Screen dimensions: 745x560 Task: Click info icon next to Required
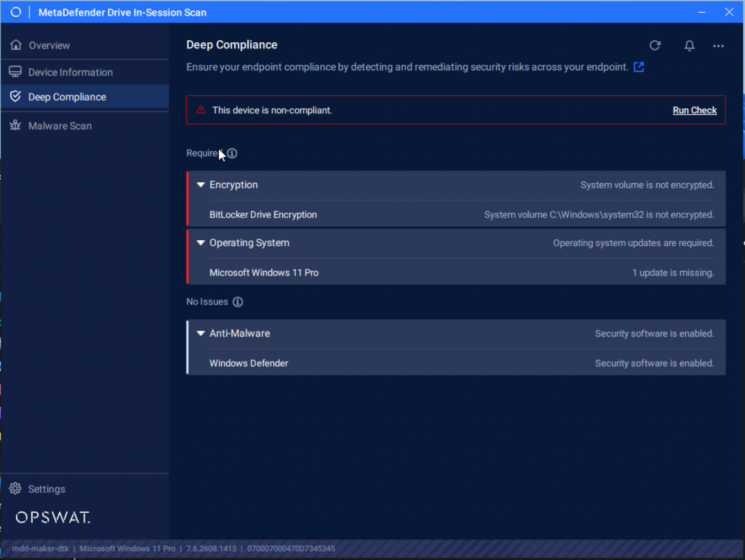[x=232, y=153]
